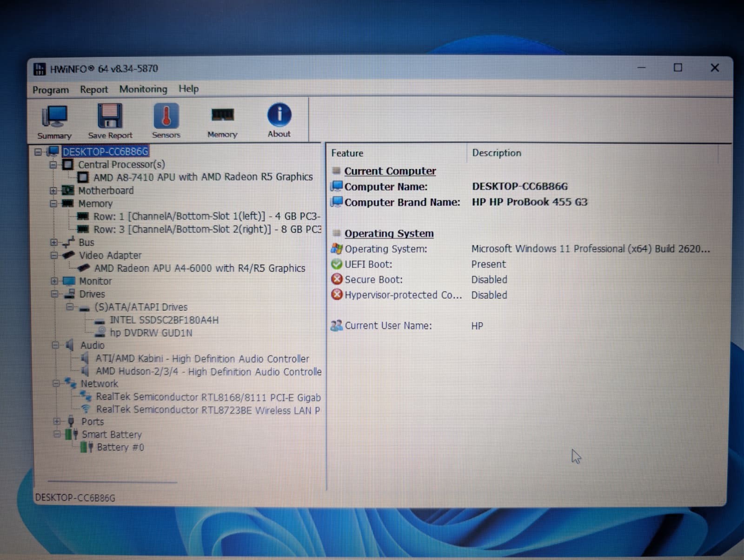Open the Summary toolbar icon
Image resolution: width=744 pixels, height=560 pixels.
click(x=54, y=122)
